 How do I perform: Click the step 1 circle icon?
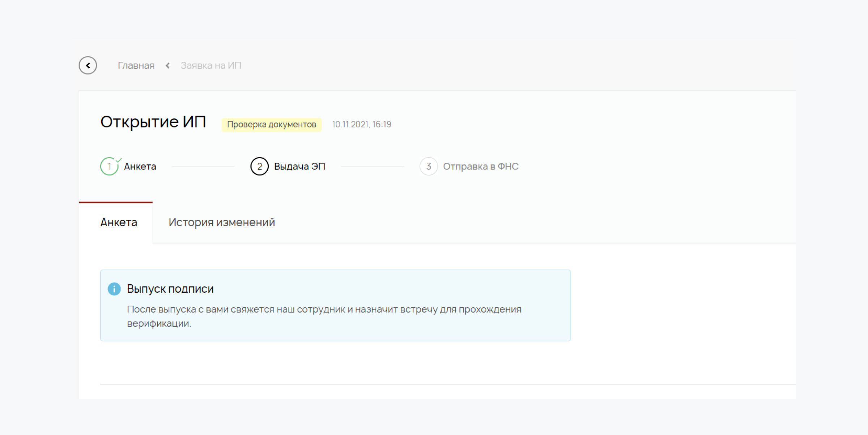[109, 167]
